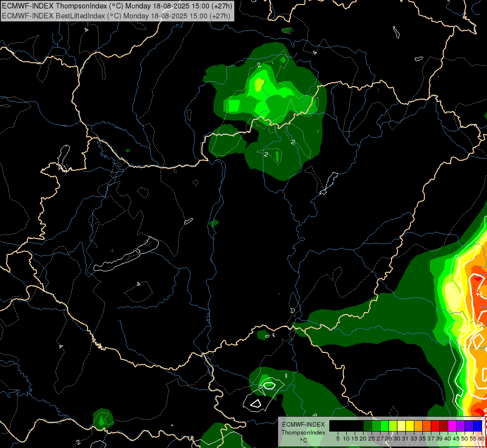Select the dark green 20–25 legend swatch
Screen dimensions: 487x448
click(x=368, y=426)
